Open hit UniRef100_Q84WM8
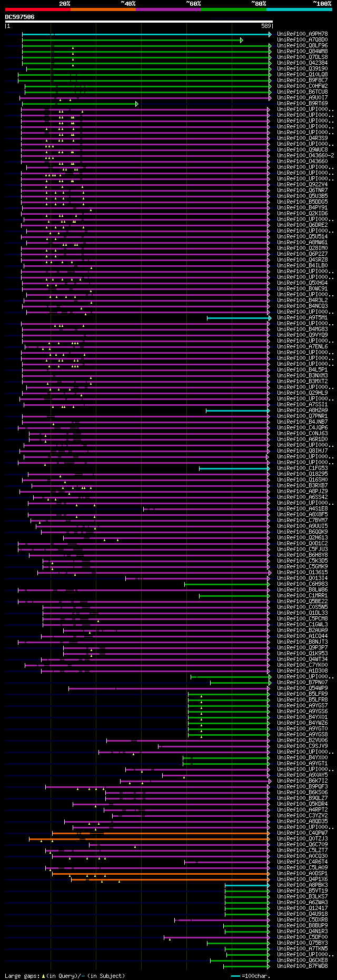Screen dimensions: 337x980 point(302,51)
